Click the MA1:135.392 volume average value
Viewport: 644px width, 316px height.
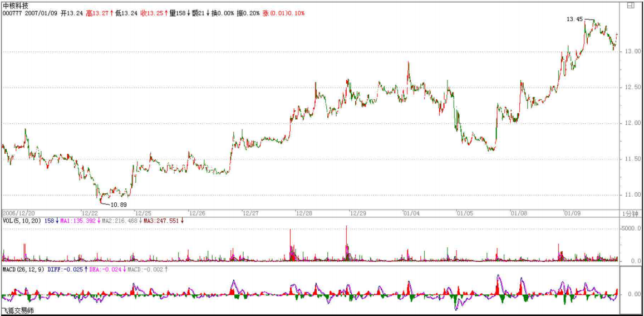tap(77, 221)
